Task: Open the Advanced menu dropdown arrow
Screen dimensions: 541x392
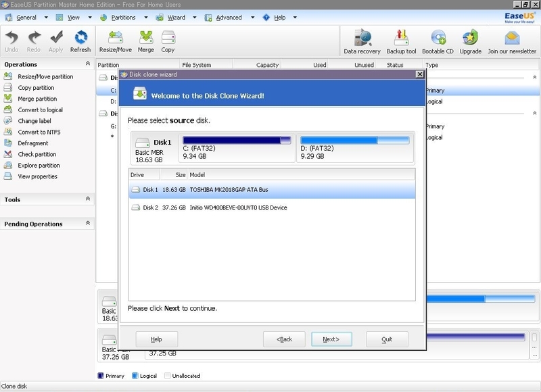Action: (252, 18)
